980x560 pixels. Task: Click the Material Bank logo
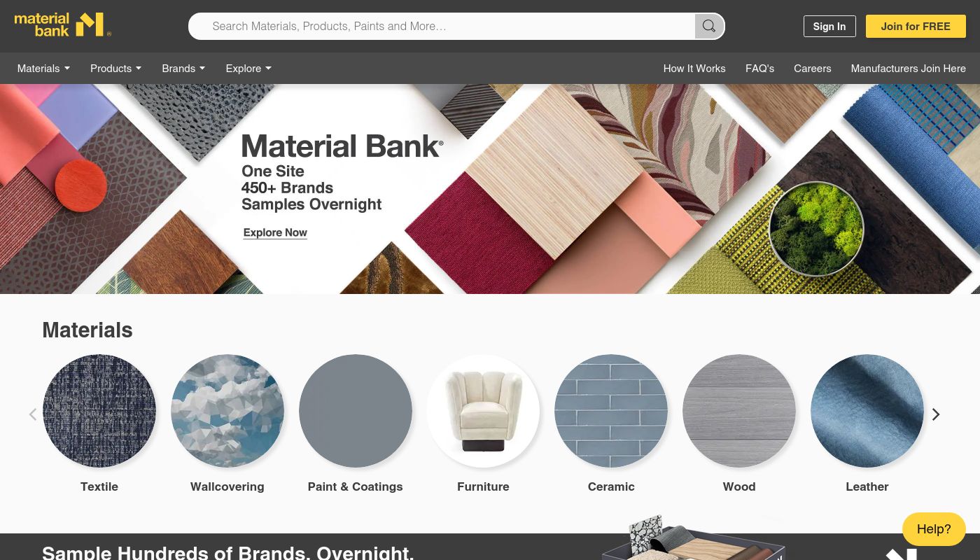coord(63,24)
